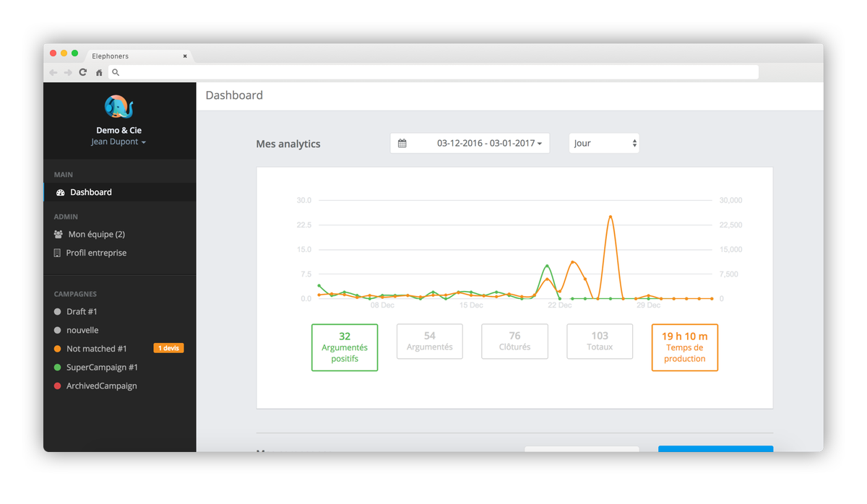Focus the browser address bar field

coord(433,72)
